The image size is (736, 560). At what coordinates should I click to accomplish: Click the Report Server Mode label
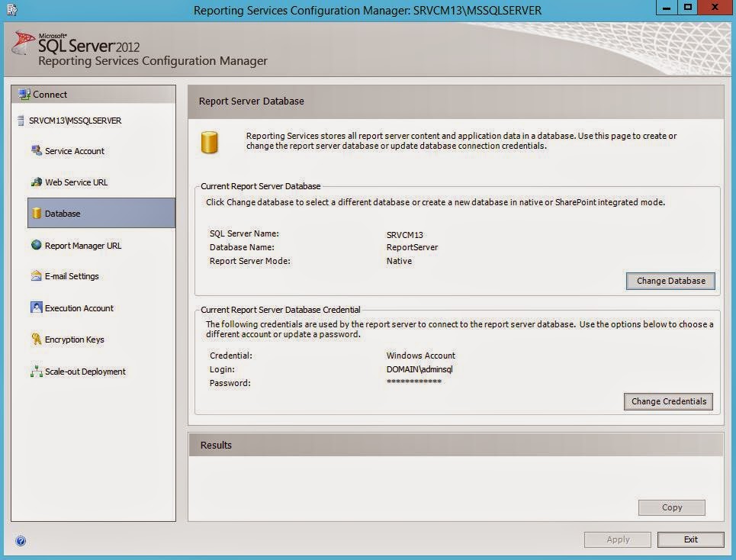pyautogui.click(x=249, y=261)
